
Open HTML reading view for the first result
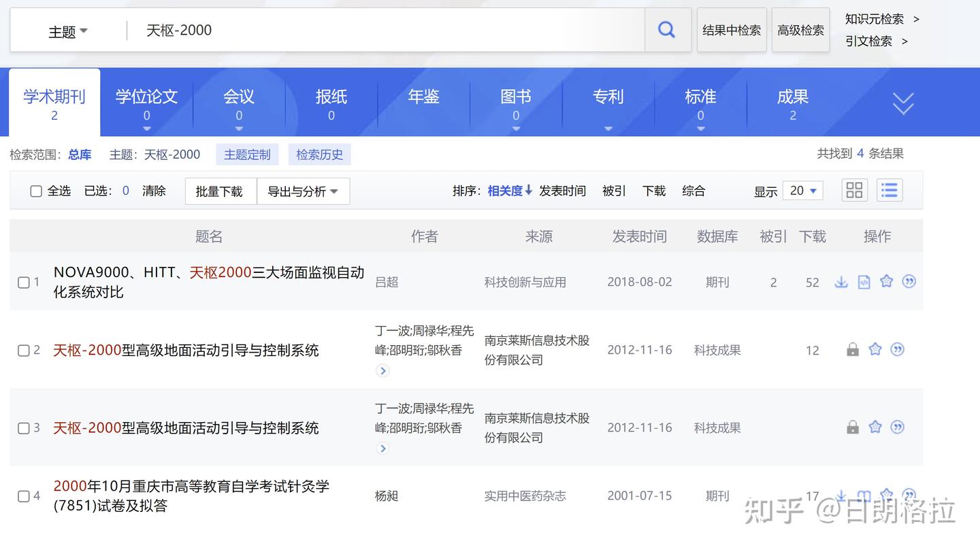pyautogui.click(x=864, y=281)
